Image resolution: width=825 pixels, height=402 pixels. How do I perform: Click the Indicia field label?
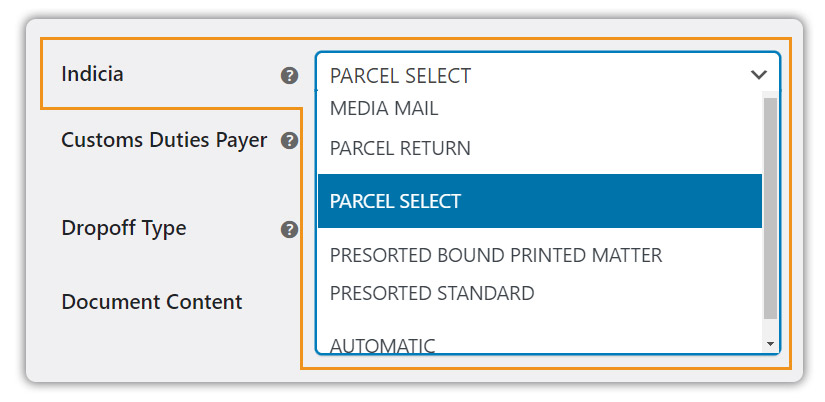tap(93, 74)
